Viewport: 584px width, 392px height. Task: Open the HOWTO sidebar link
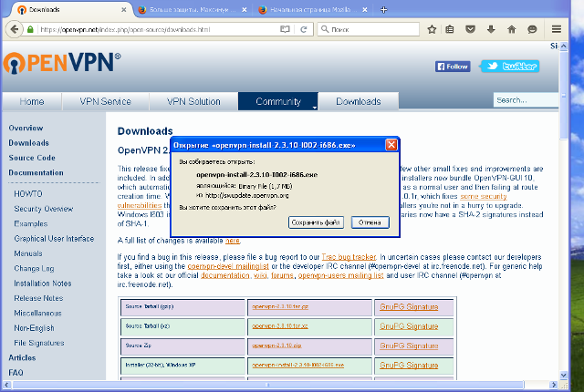[28, 194]
